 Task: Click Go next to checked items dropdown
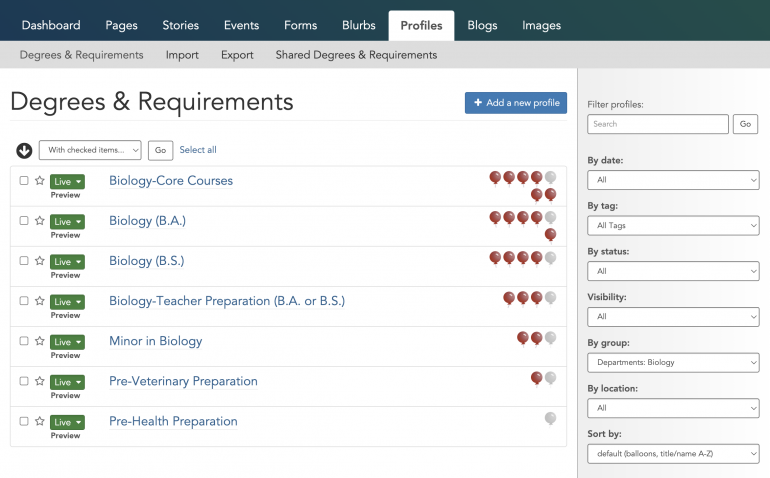[x=161, y=150]
